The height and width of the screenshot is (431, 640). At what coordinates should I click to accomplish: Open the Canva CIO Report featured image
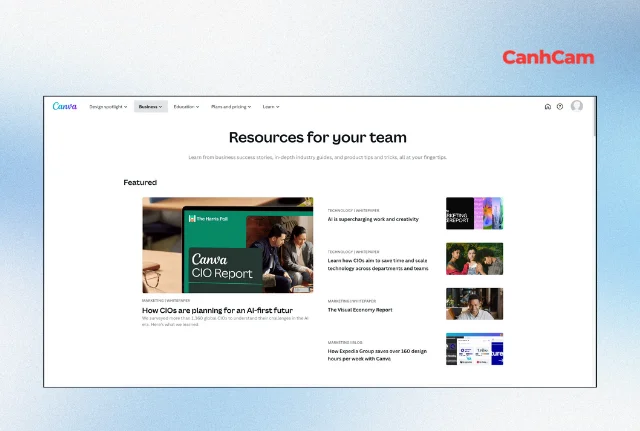[x=228, y=245]
